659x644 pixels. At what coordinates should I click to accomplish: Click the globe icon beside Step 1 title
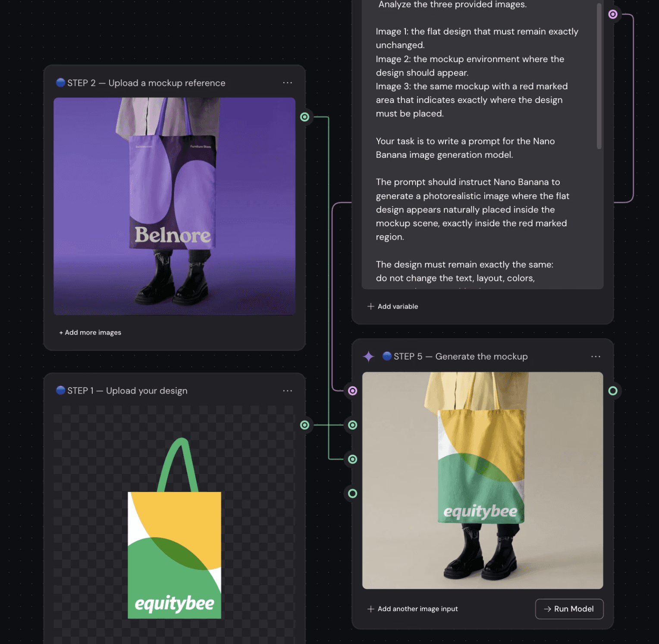(60, 391)
